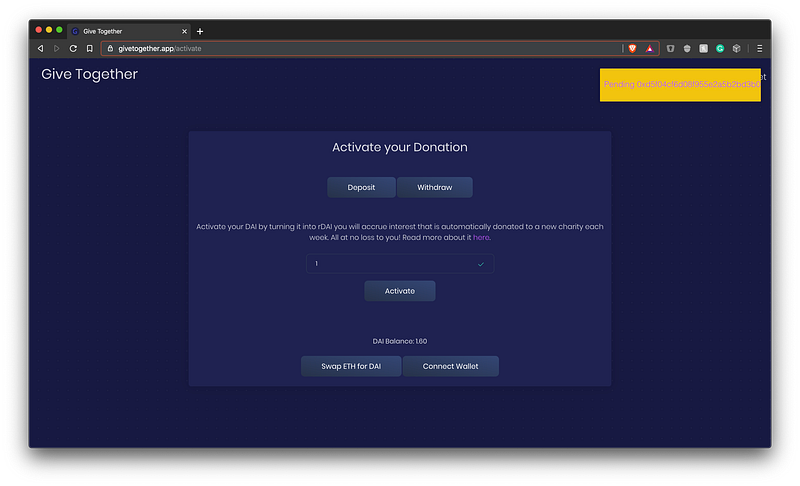Image resolution: width=800 pixels, height=486 pixels.
Task: Close the Give Together tab
Action: point(184,31)
